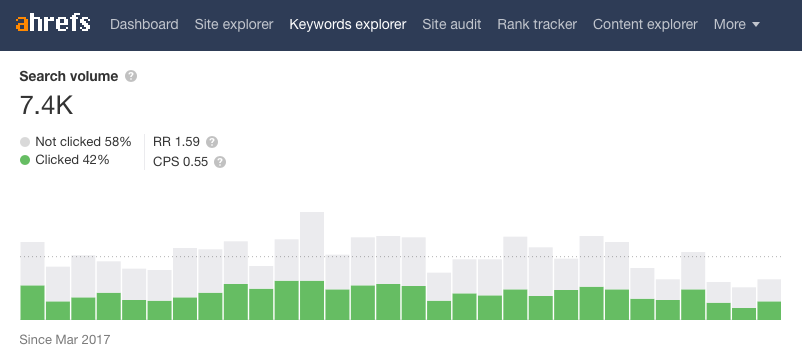Click the 7.4K search volume value
This screenshot has height=361, width=802.
[x=46, y=105]
